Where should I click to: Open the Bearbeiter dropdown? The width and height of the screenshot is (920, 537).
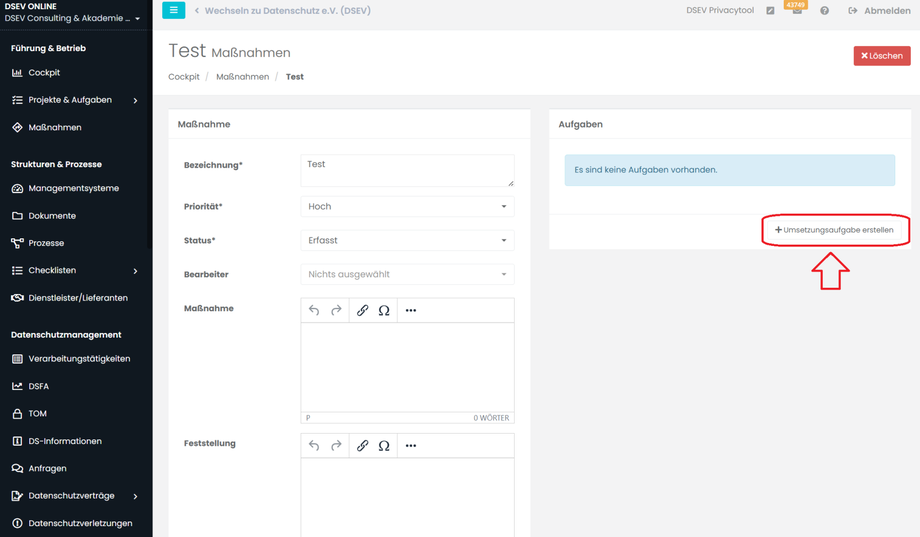[407, 274]
